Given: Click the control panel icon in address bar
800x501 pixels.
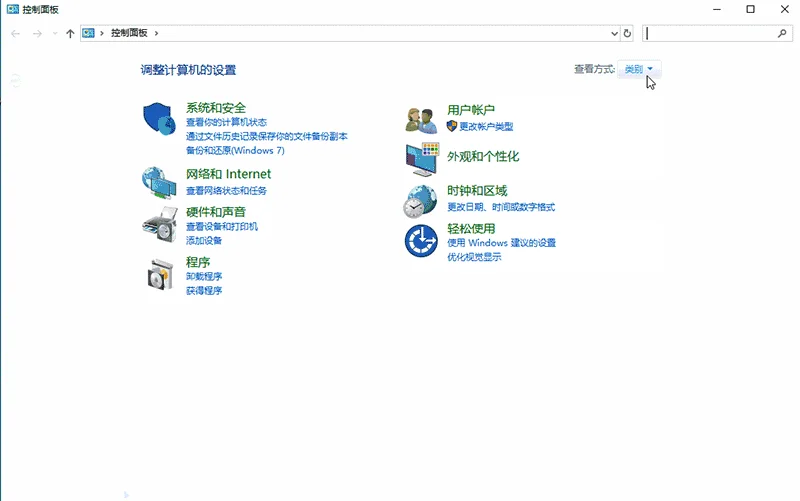Looking at the screenshot, I should pos(88,33).
